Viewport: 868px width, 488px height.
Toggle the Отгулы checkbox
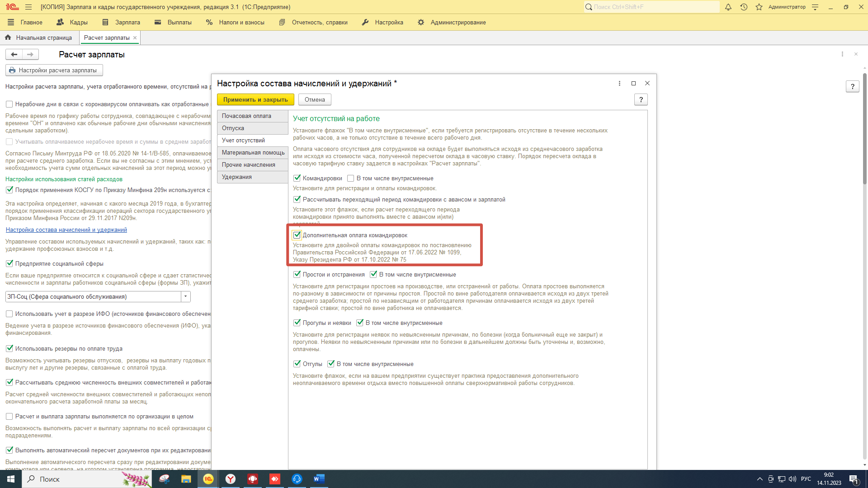click(297, 364)
